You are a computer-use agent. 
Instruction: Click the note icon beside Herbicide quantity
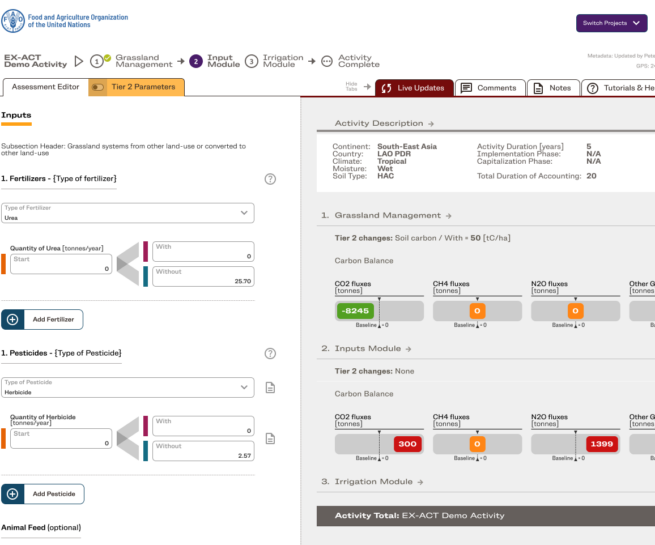[x=270, y=438]
